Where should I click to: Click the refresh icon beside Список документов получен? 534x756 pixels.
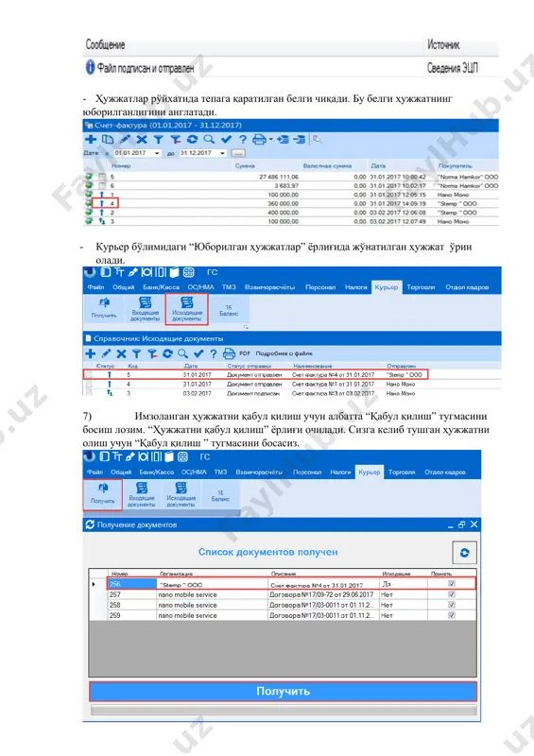[464, 553]
